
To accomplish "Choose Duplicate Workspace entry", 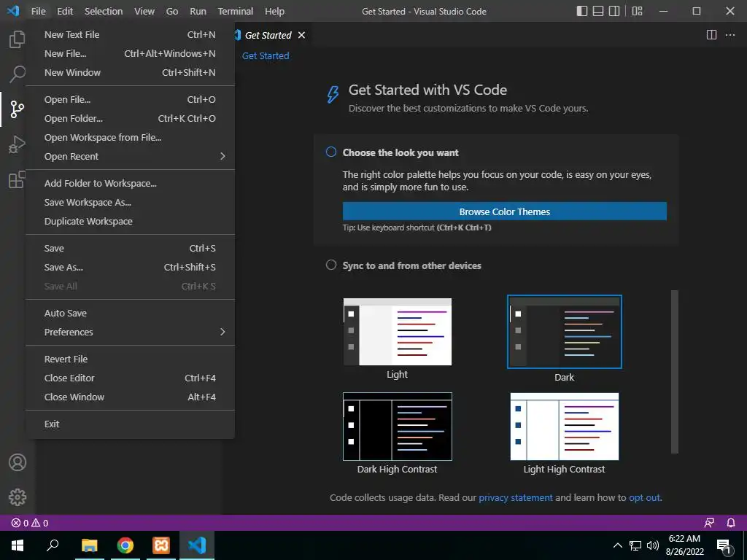I will click(x=130, y=221).
